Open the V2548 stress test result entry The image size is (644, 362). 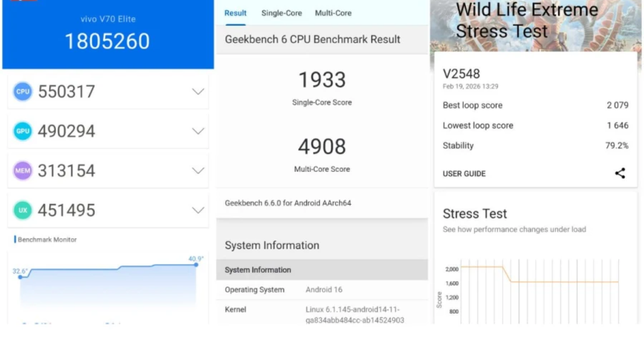point(461,74)
